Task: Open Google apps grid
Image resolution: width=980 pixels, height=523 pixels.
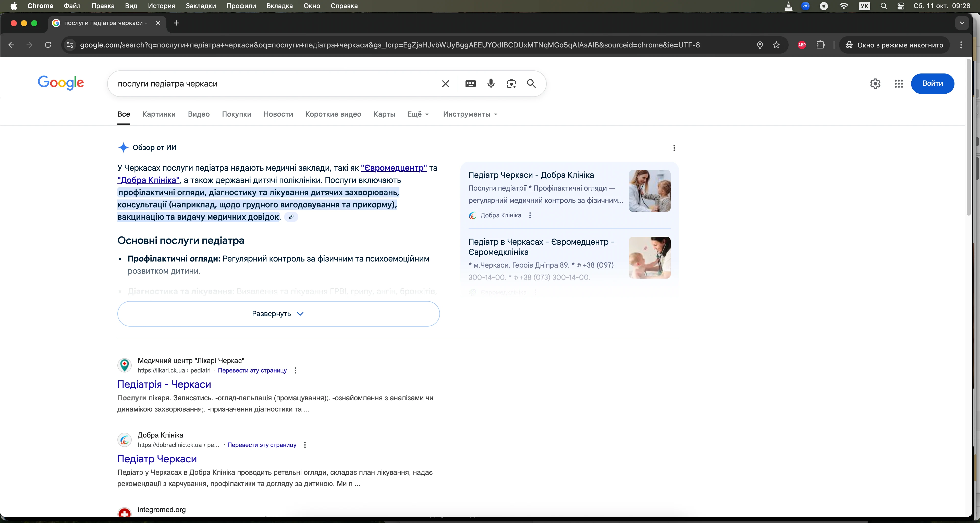Action: coord(899,84)
